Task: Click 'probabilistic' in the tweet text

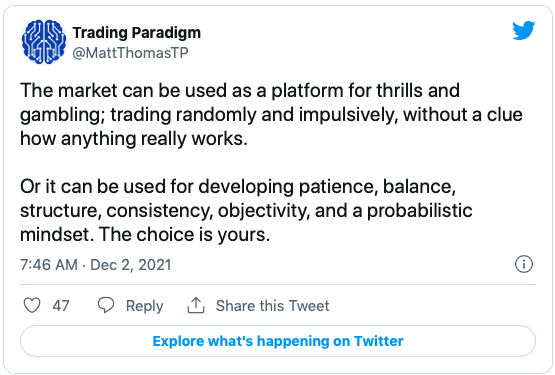Action: click(x=419, y=211)
